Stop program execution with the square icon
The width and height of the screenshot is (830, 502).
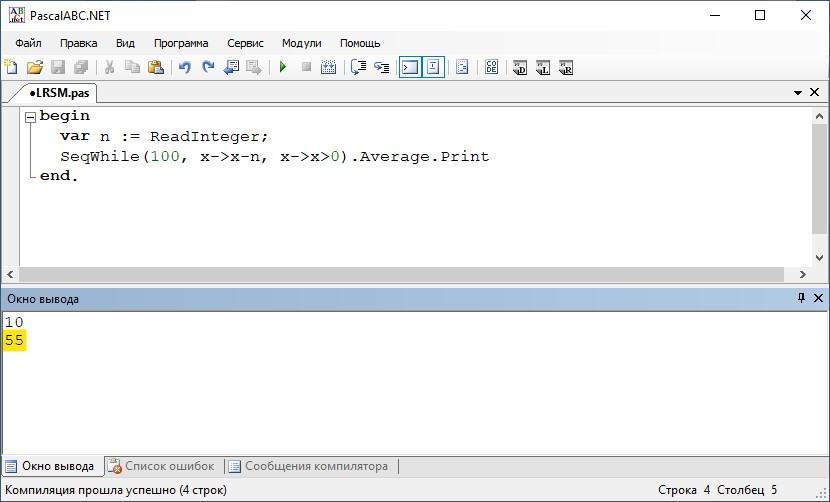pyautogui.click(x=306, y=67)
